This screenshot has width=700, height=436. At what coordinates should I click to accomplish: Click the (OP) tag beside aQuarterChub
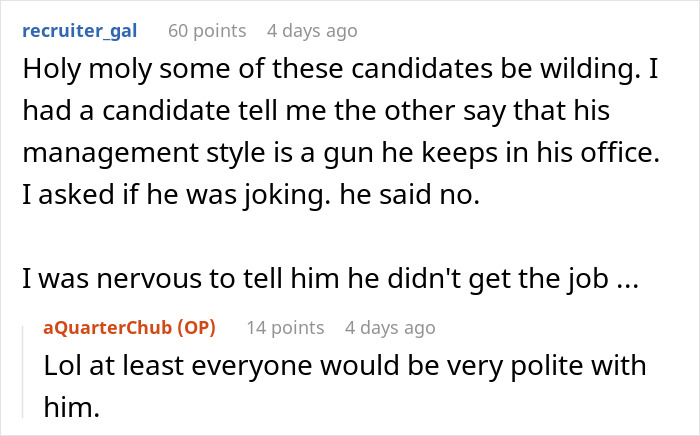point(196,328)
